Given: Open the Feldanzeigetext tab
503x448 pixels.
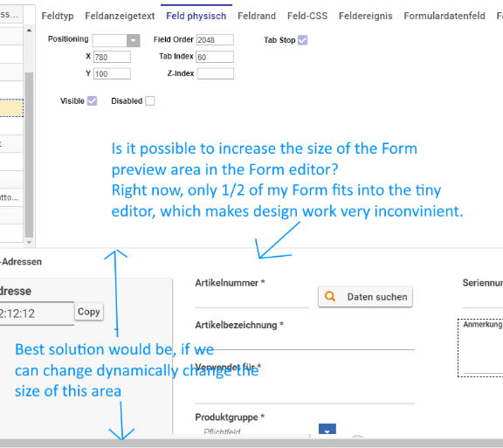Looking at the screenshot, I should 120,16.
